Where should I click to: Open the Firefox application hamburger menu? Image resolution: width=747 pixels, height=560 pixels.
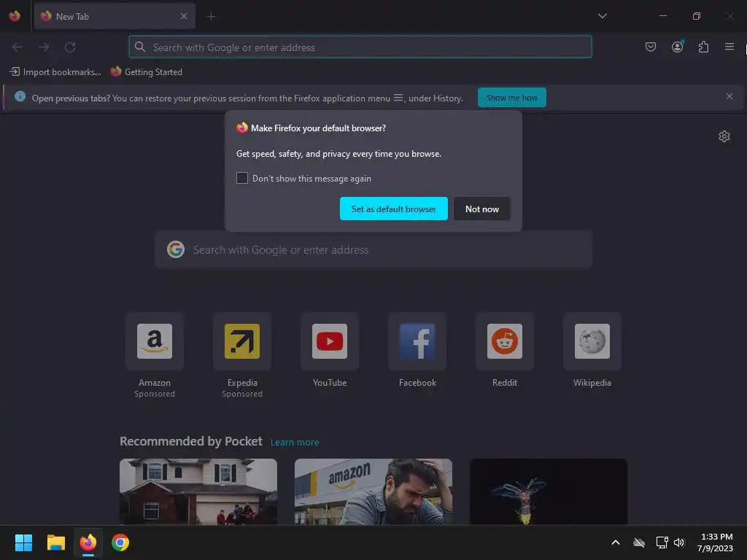tap(729, 47)
